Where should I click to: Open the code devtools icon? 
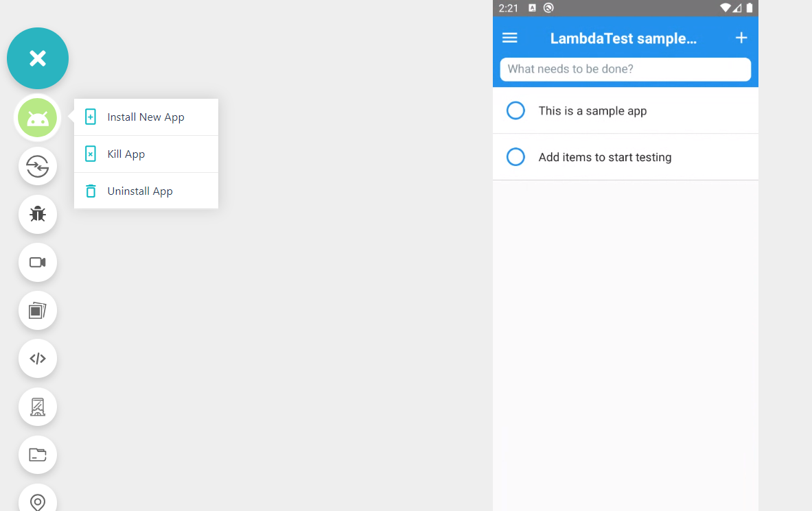(38, 358)
